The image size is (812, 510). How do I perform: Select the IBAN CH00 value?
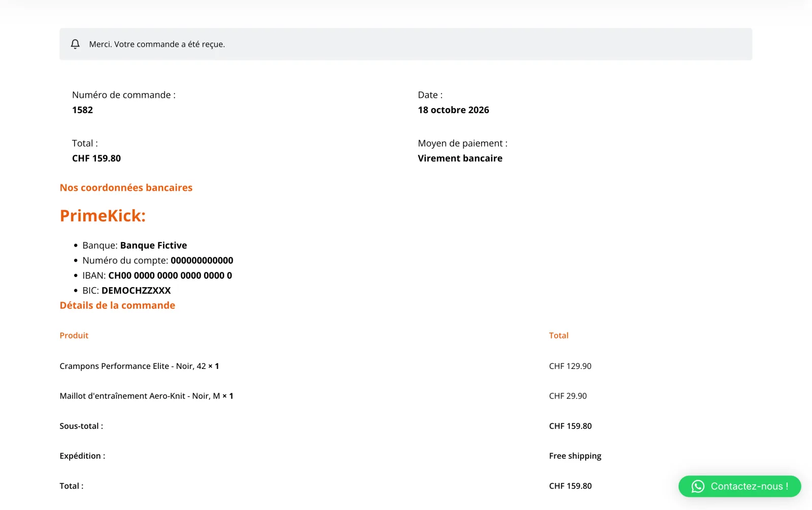170,276
